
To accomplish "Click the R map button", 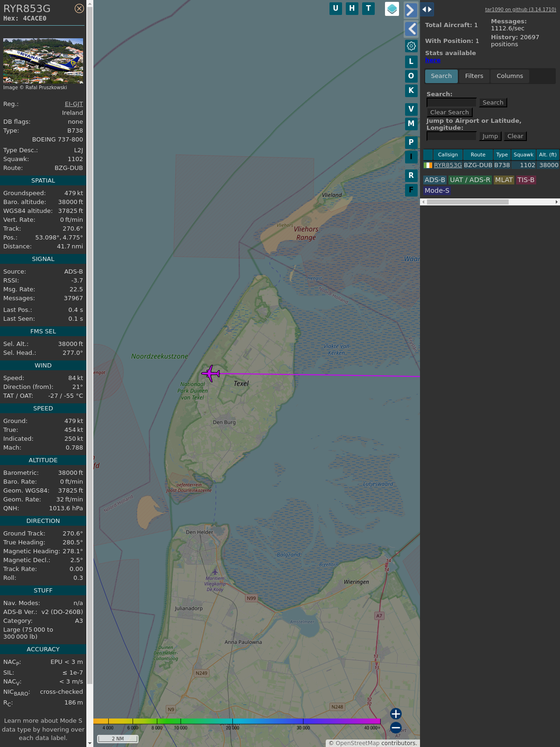I will click(x=411, y=176).
